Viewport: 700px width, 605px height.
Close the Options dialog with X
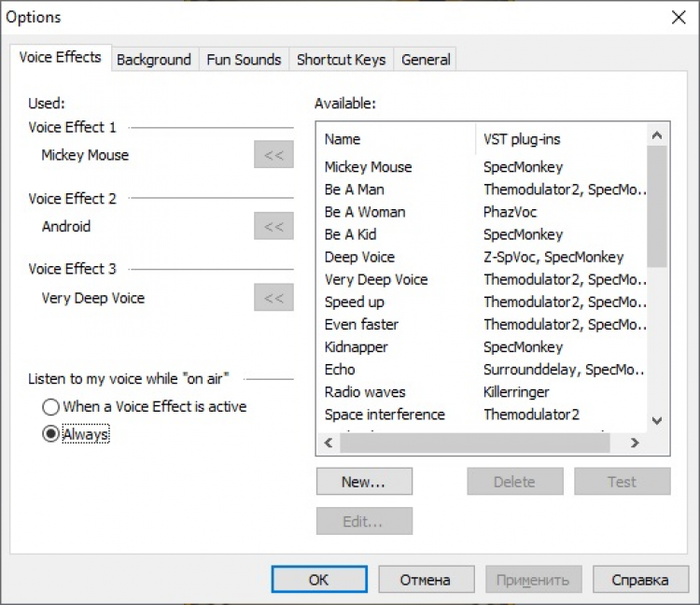[678, 17]
